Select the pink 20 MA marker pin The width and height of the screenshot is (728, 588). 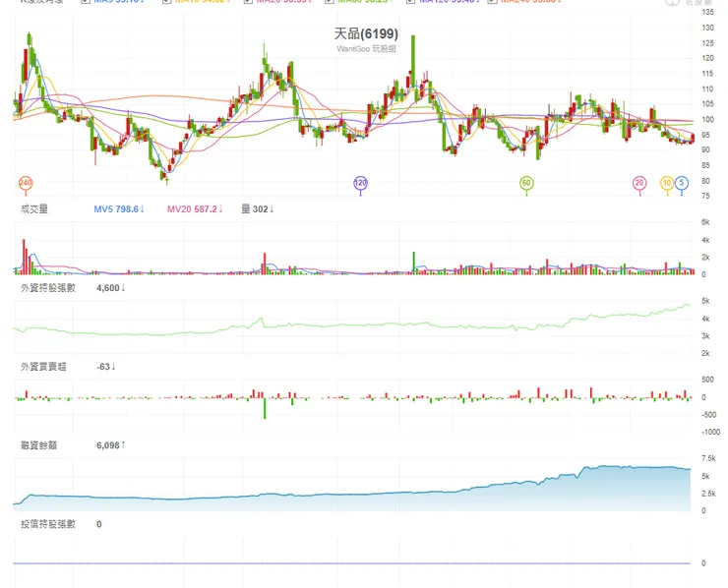[639, 183]
